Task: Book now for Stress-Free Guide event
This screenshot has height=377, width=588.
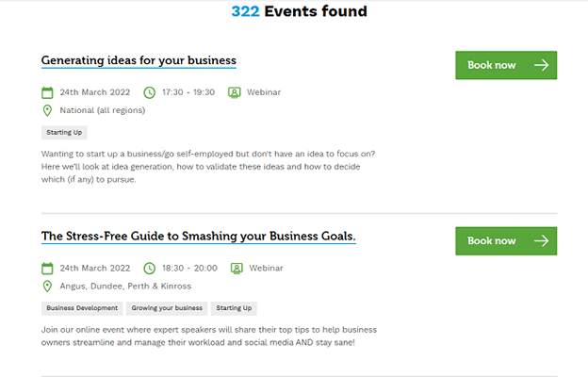Action: coord(506,240)
